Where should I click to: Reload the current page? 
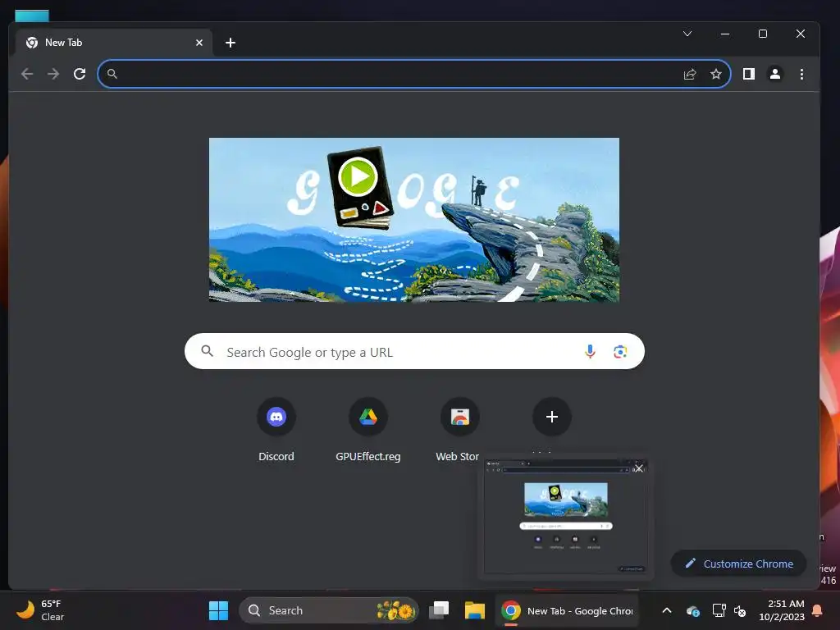tap(80, 74)
